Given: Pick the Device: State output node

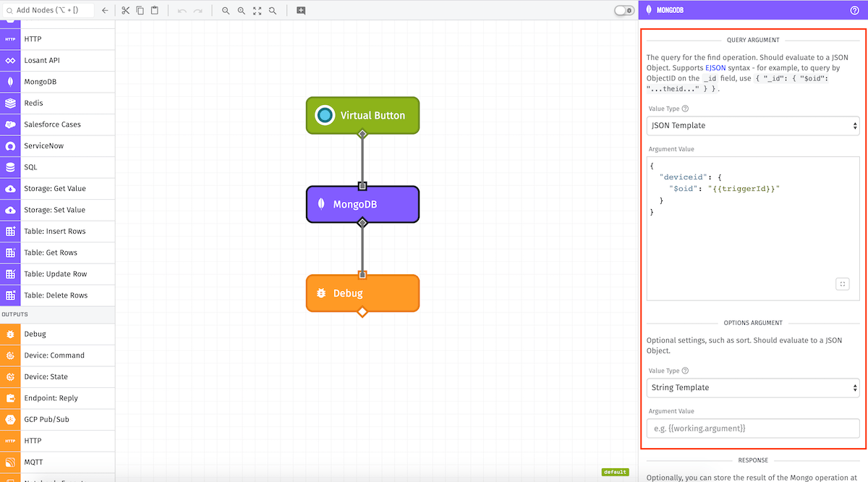Looking at the screenshot, I should point(58,377).
